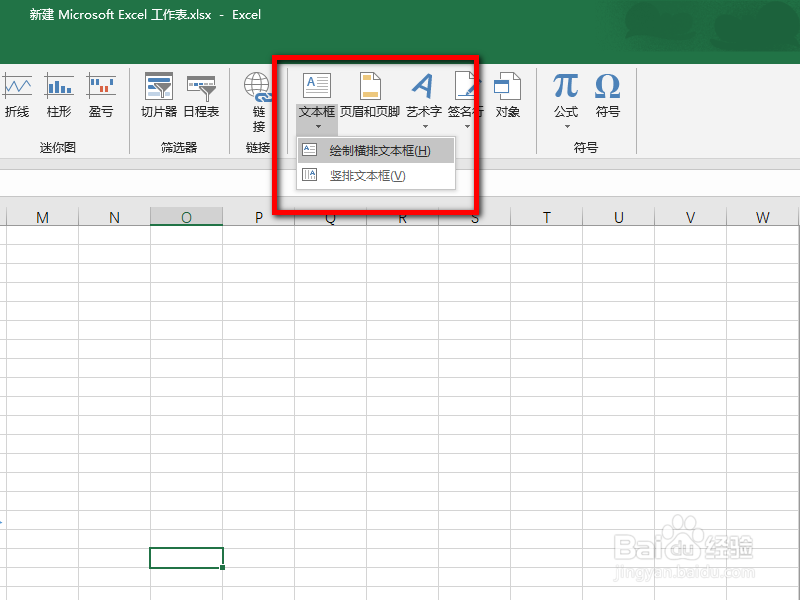
Task: Insert a Win/Loss sparkline (盈亏)
Action: tap(101, 95)
